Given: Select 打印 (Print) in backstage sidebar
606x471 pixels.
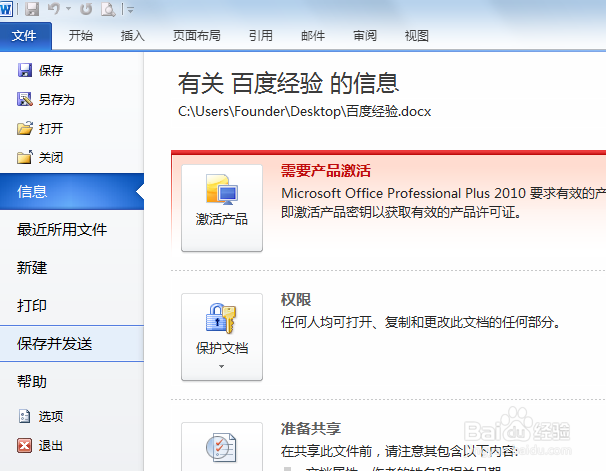Looking at the screenshot, I should 72,305.
